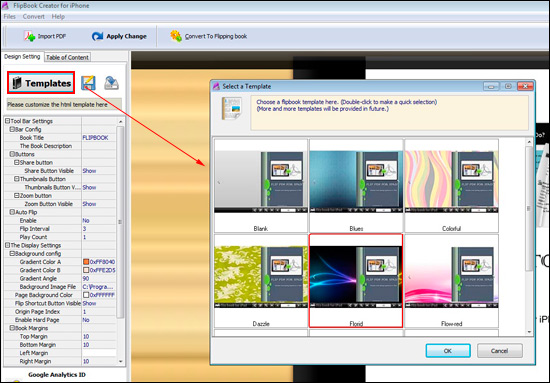Switch to the Design Setting tab

(22, 56)
